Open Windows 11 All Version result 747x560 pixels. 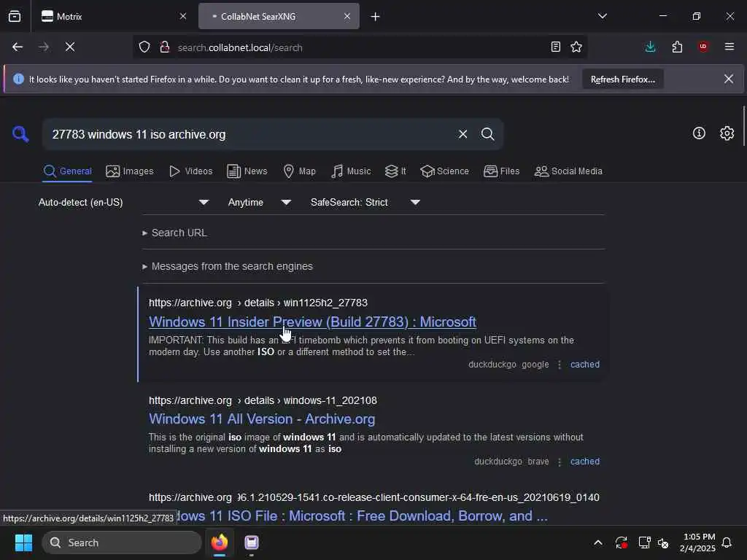[262, 419]
